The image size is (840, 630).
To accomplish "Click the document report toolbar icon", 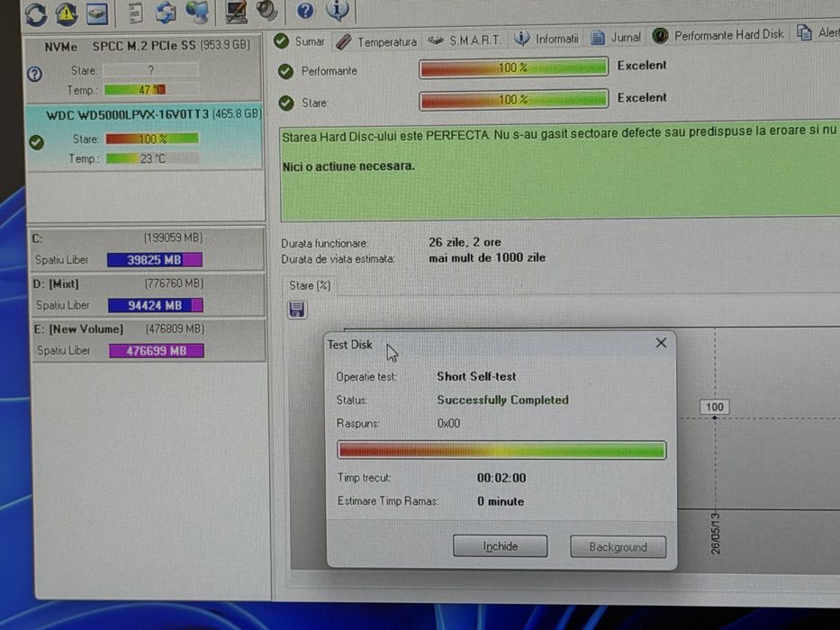I will (136, 13).
